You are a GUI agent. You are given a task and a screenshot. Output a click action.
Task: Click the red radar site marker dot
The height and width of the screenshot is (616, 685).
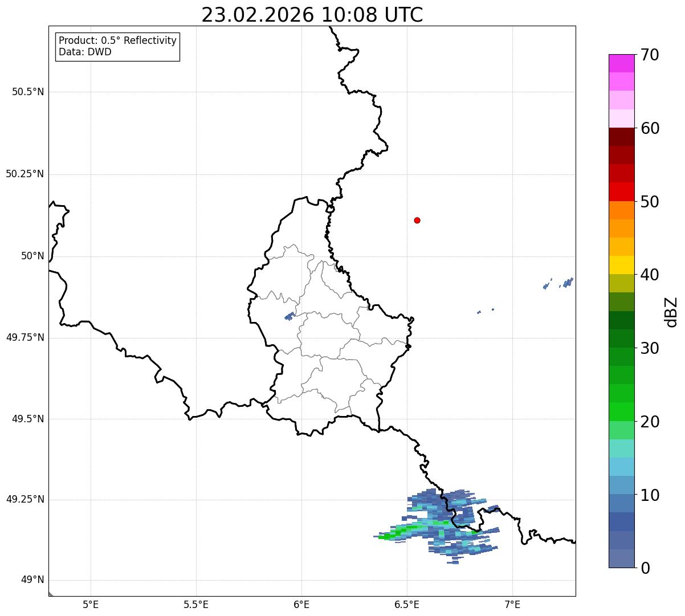(417, 220)
